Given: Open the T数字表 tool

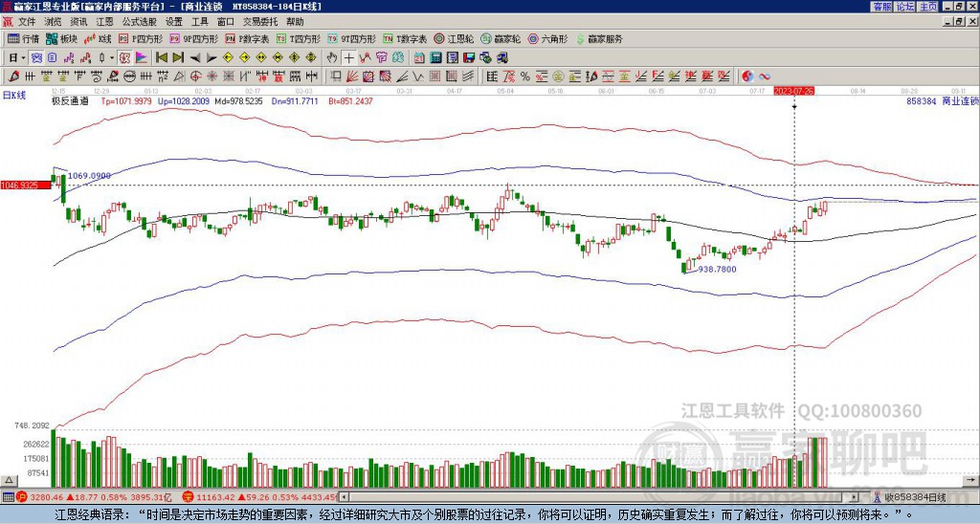Looking at the screenshot, I should tap(405, 38).
